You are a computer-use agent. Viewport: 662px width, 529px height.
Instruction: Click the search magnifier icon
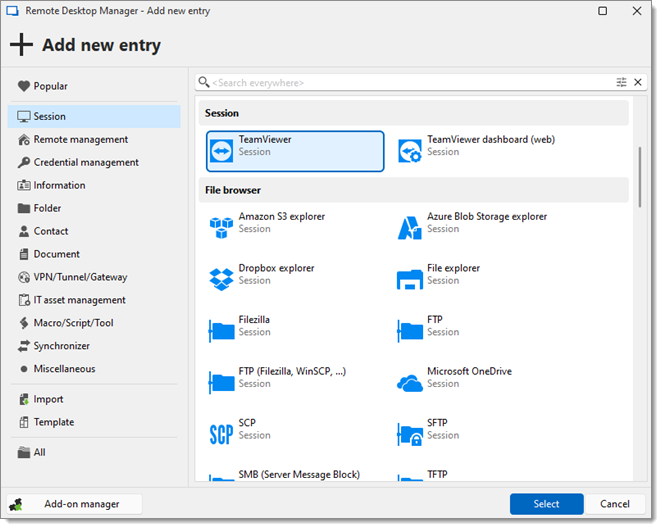tap(204, 82)
